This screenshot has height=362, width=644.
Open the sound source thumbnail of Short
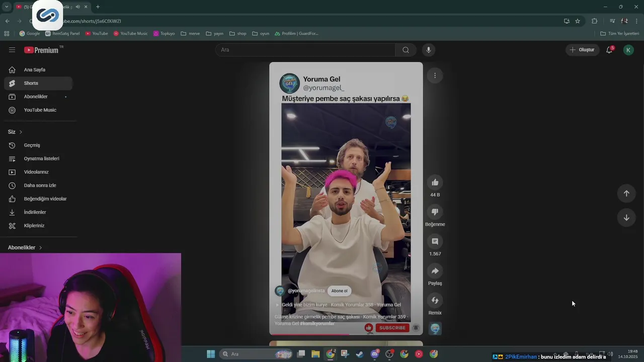pos(435,329)
